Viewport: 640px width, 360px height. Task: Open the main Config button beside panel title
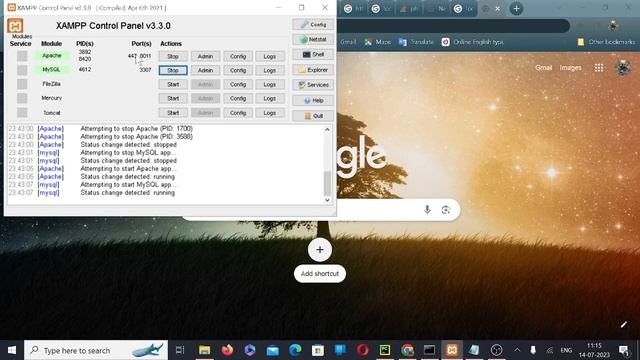pos(313,24)
